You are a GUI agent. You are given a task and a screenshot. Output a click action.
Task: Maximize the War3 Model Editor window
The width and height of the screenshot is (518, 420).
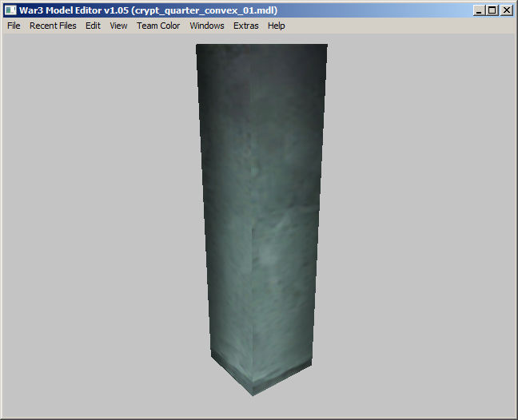(492, 10)
